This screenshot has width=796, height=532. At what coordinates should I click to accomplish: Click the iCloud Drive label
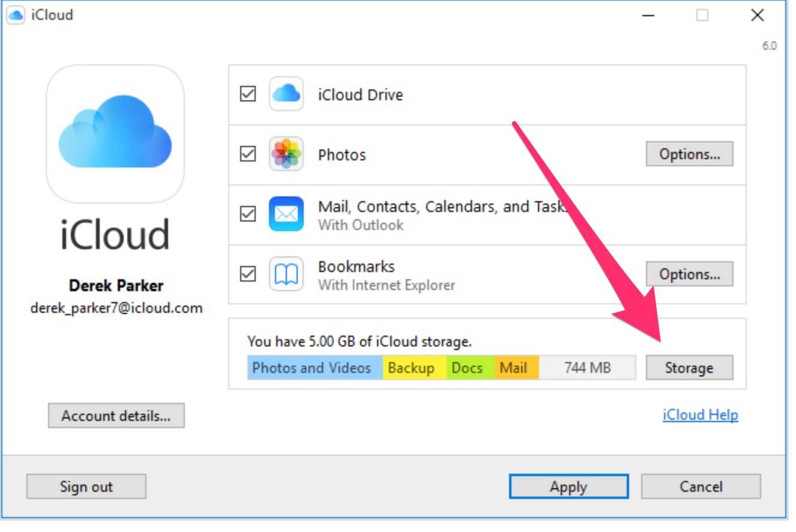point(360,94)
